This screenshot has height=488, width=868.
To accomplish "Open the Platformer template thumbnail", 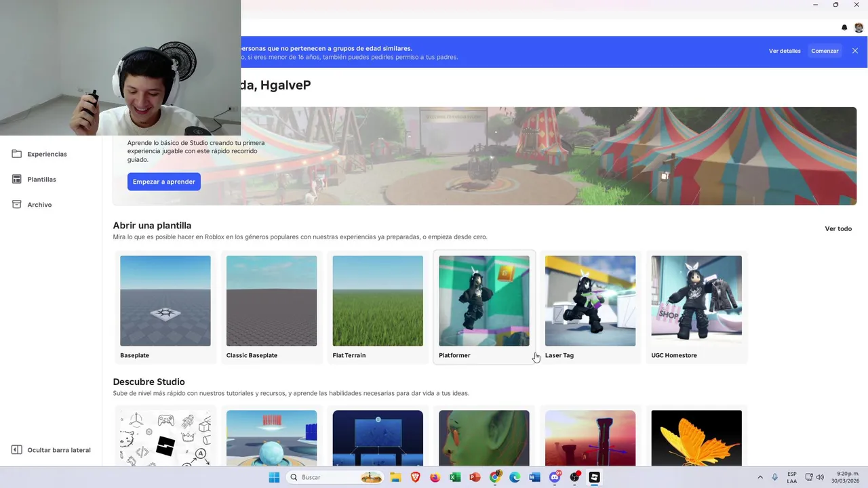I will click(484, 301).
